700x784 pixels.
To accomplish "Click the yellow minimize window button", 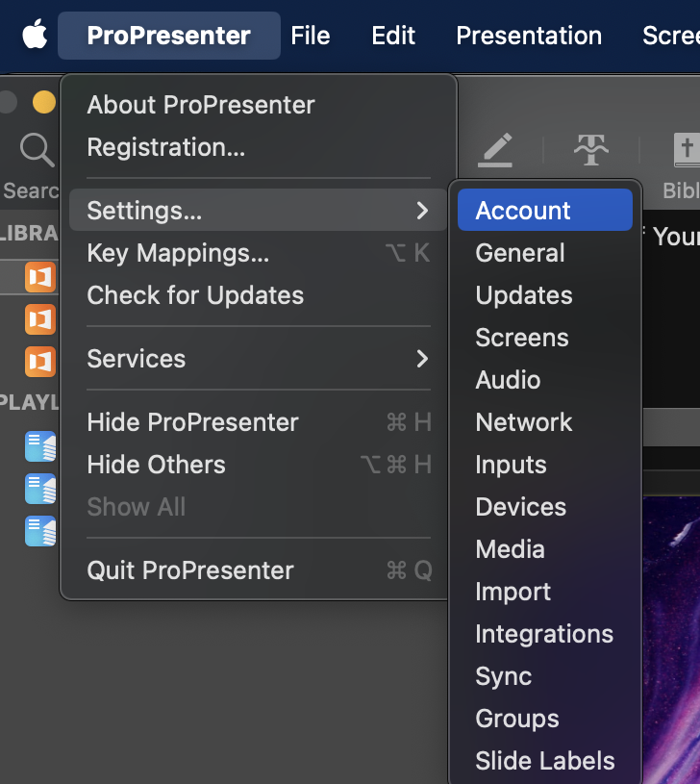I will pos(44,102).
